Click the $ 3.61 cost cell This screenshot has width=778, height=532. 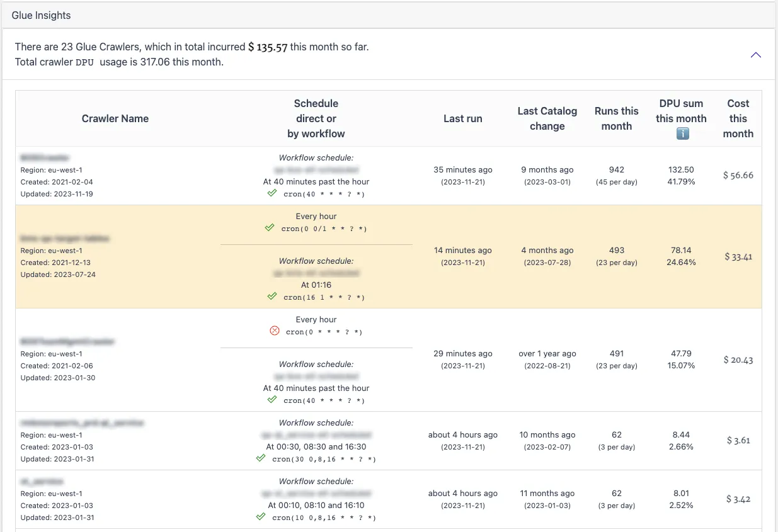click(738, 440)
